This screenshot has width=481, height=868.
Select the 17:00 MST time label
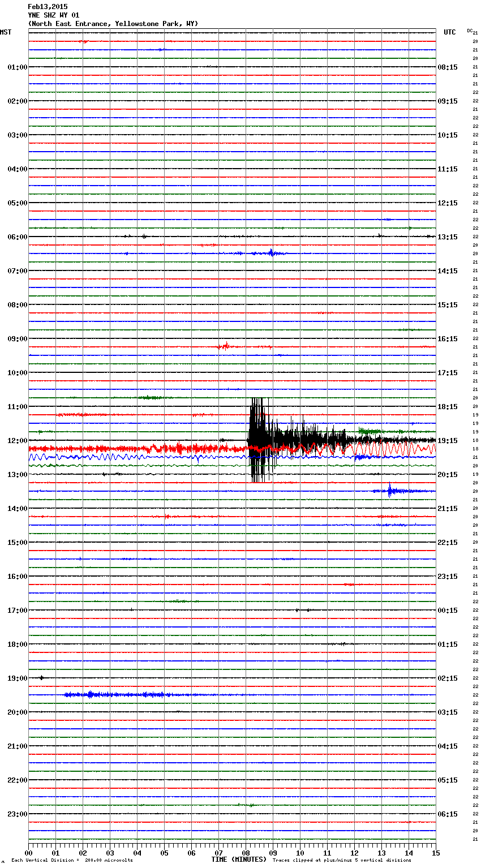click(17, 611)
